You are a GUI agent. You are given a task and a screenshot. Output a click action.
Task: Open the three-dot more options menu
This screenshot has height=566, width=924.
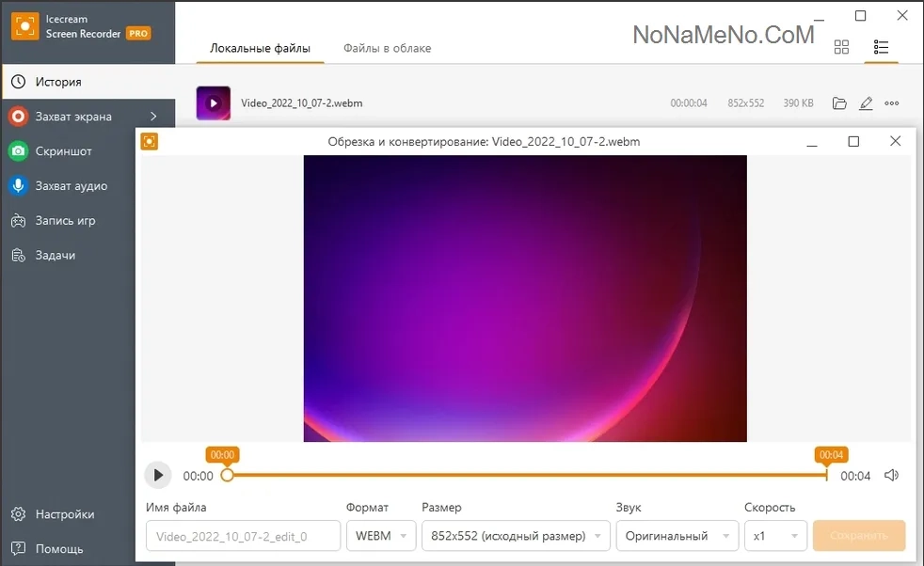coord(892,103)
